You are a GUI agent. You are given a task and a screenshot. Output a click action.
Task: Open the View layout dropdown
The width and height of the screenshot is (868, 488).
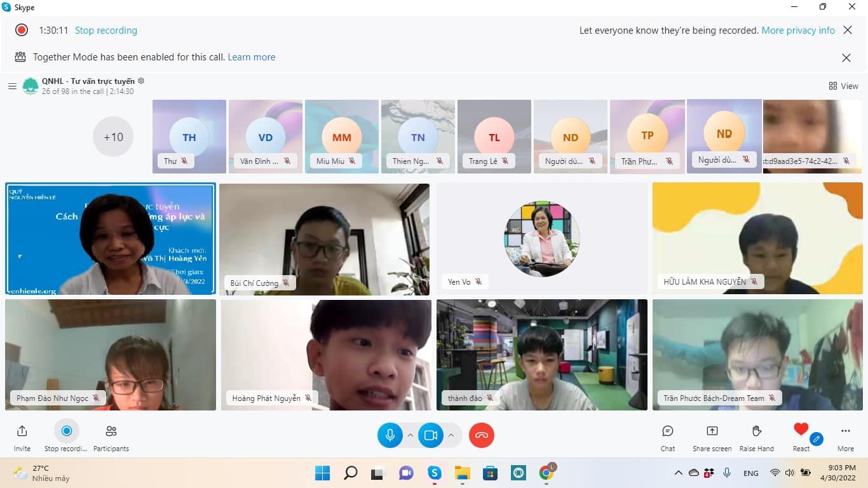click(843, 86)
